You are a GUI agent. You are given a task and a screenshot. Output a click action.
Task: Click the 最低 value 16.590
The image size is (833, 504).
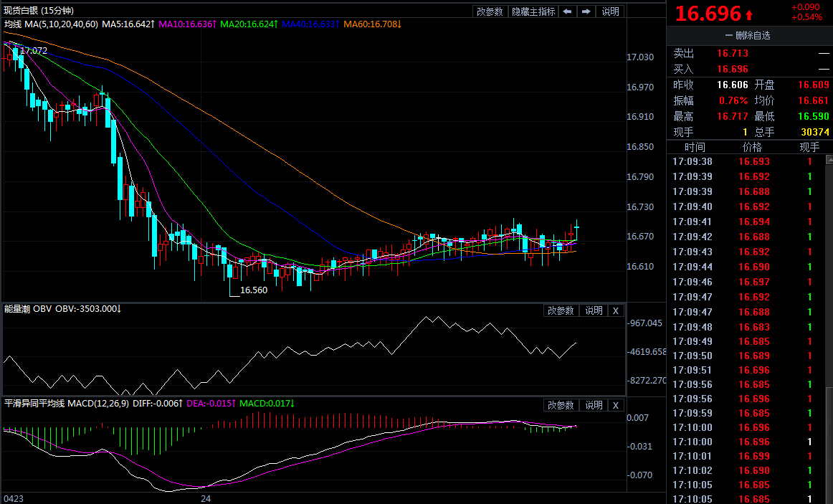pos(814,116)
